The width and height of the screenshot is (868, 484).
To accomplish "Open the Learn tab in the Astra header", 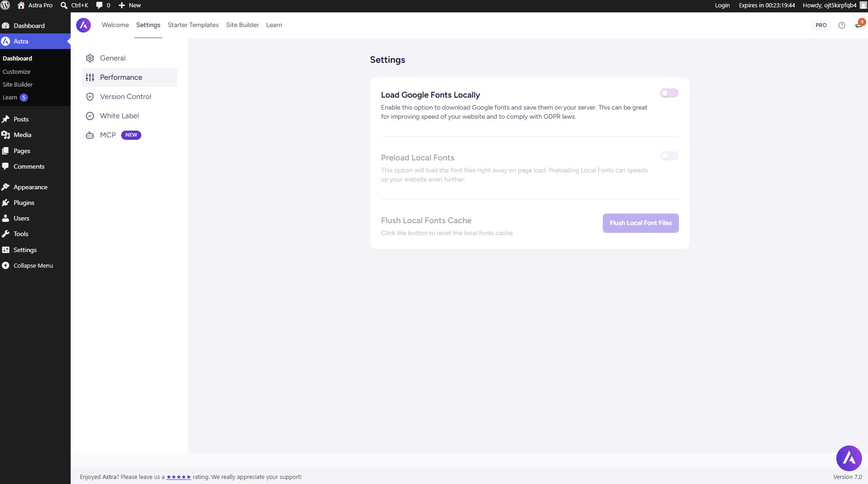I will (x=274, y=25).
